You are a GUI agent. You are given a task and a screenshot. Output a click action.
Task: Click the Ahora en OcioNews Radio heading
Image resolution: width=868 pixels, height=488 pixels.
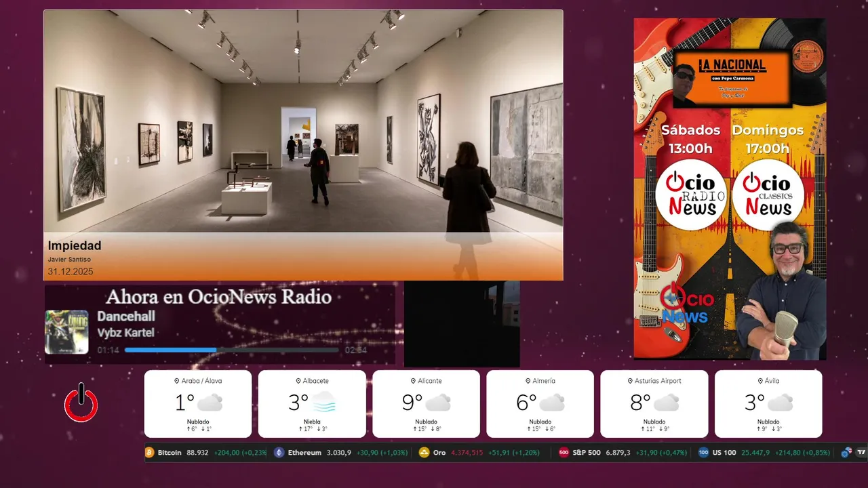coord(219,297)
